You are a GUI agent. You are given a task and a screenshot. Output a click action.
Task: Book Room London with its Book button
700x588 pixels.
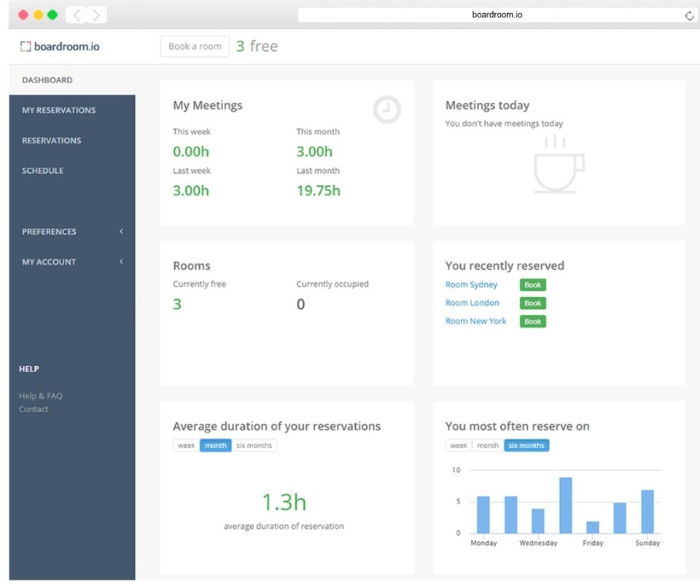532,303
